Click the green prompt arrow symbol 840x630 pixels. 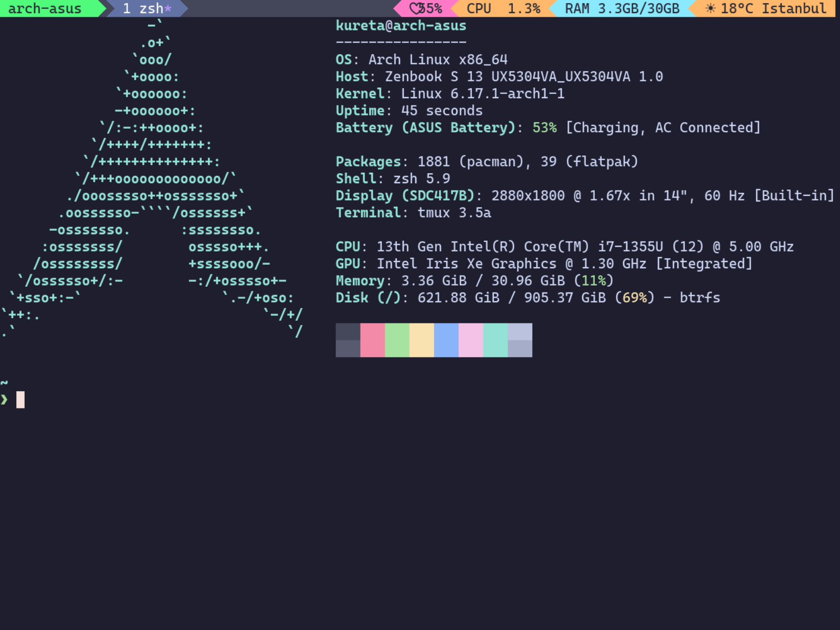pyautogui.click(x=5, y=400)
